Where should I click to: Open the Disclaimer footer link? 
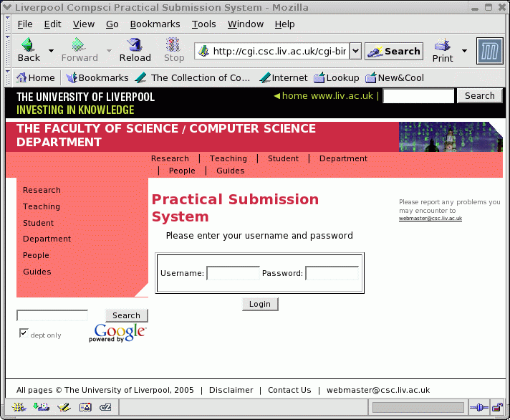click(x=231, y=390)
